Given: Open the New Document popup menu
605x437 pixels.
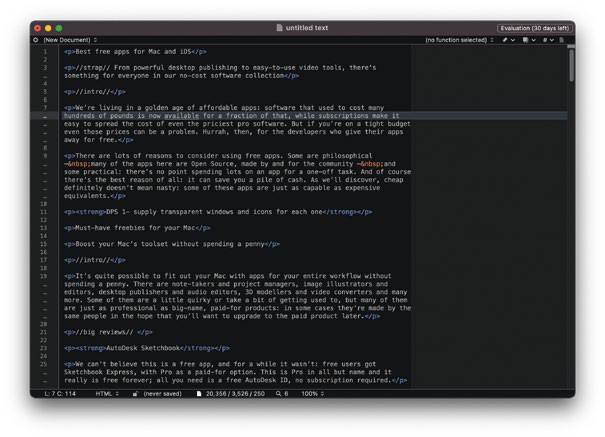Looking at the screenshot, I should 72,40.
